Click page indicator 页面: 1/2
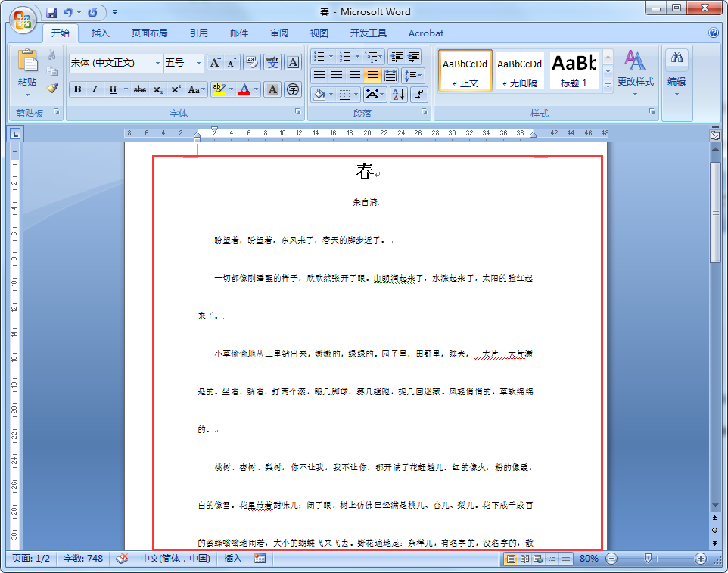 (30, 558)
